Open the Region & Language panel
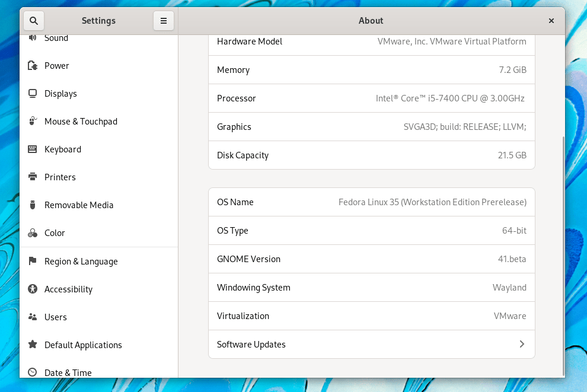This screenshot has height=392, width=587. [81, 262]
